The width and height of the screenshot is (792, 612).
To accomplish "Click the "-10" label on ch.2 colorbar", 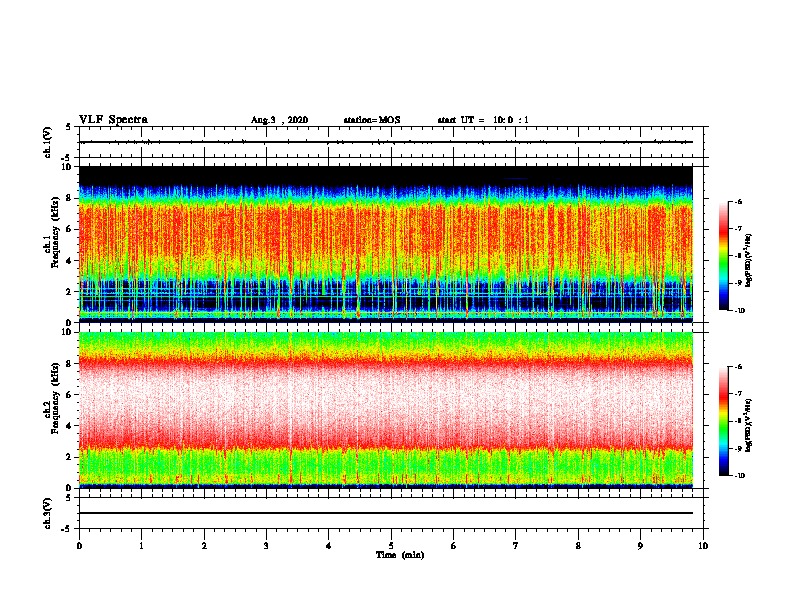I will (740, 476).
